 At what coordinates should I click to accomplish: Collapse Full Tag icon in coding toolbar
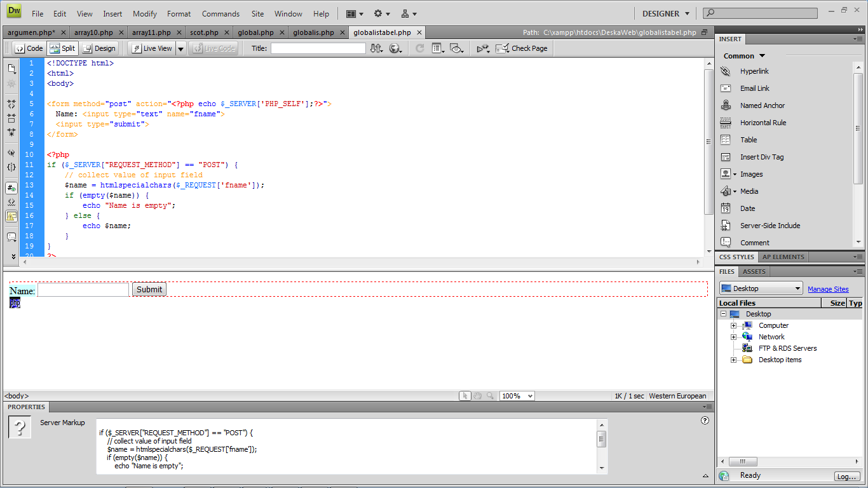click(11, 103)
